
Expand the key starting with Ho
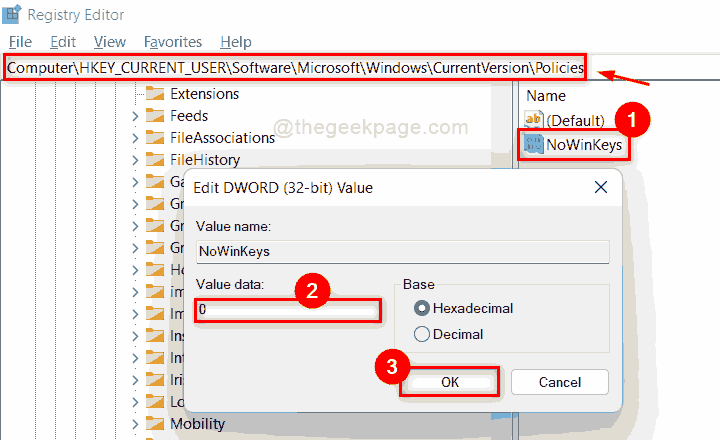point(135,270)
